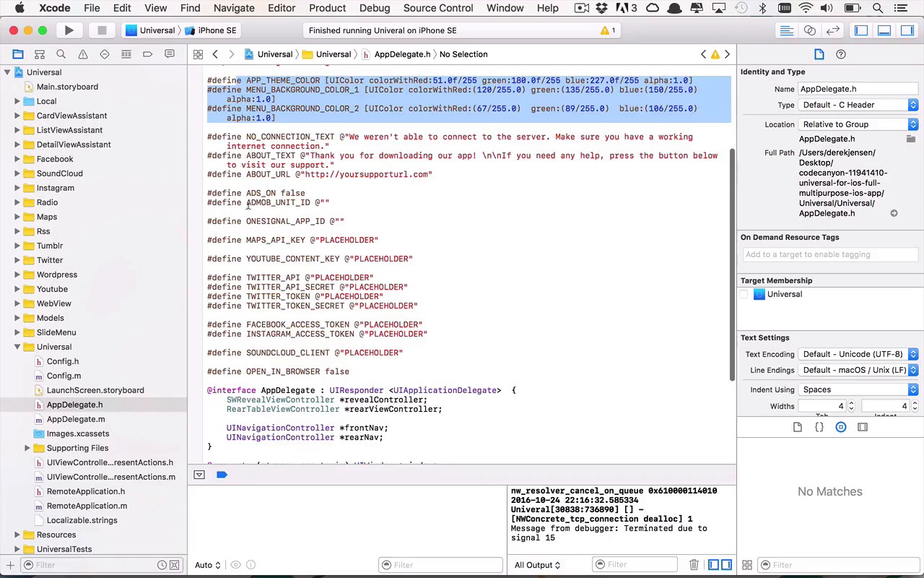Toggle Universal target membership checkbox
924x578 pixels.
pos(744,294)
